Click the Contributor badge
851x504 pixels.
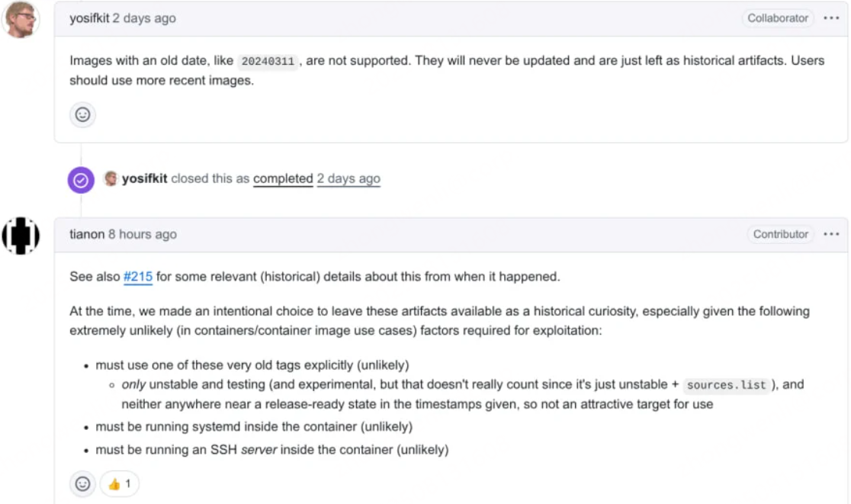coord(780,235)
